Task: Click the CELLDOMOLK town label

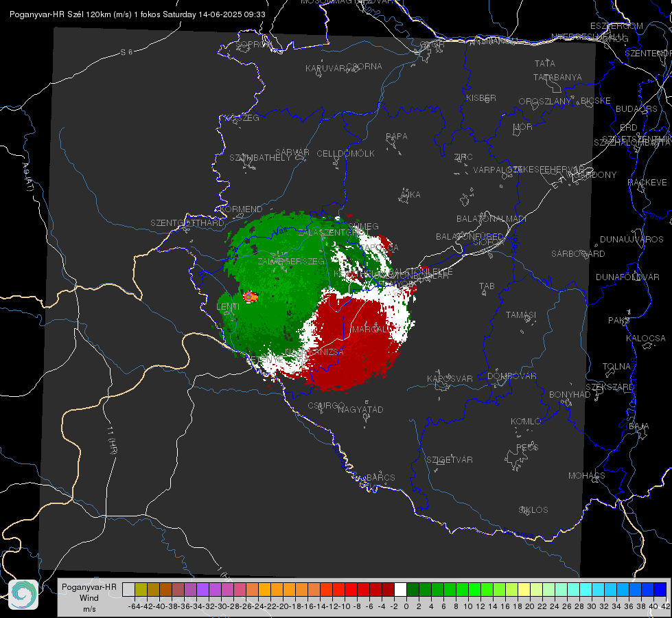Action: coord(345,154)
